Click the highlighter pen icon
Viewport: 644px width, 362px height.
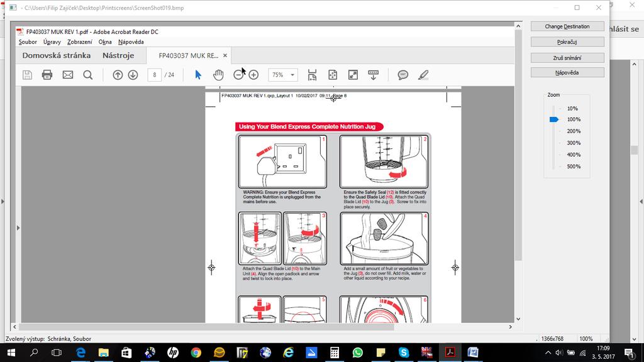(x=423, y=75)
